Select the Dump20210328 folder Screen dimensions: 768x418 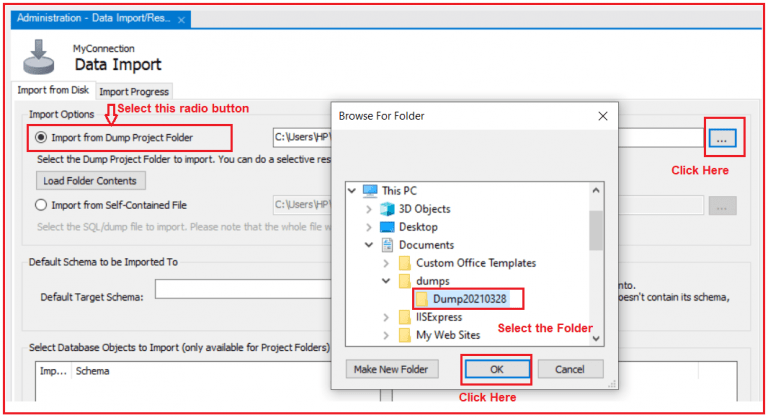click(468, 299)
